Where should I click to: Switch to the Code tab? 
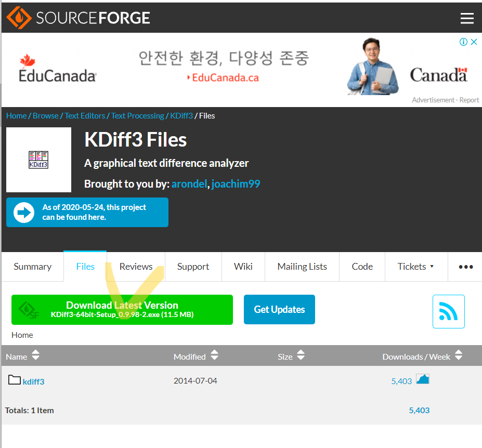point(362,267)
